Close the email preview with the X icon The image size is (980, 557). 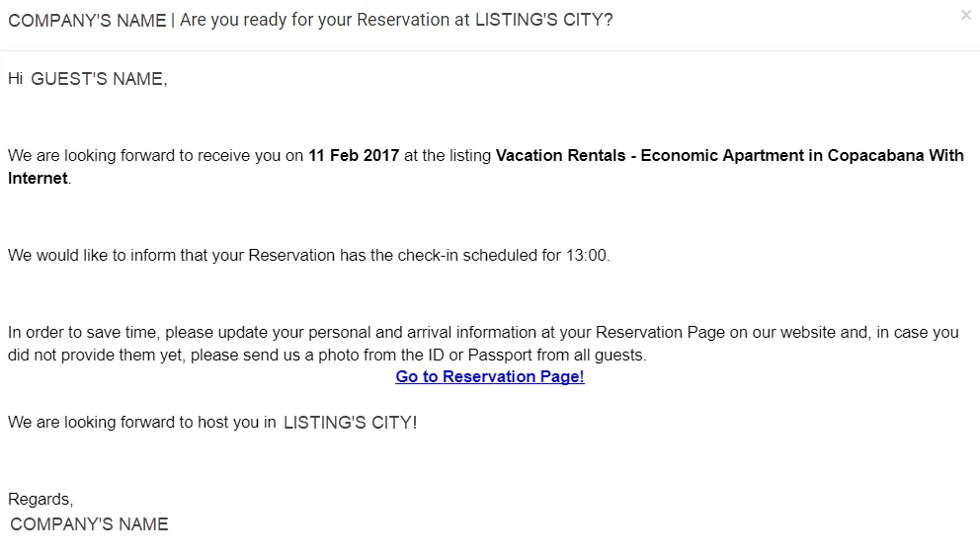pyautogui.click(x=965, y=15)
